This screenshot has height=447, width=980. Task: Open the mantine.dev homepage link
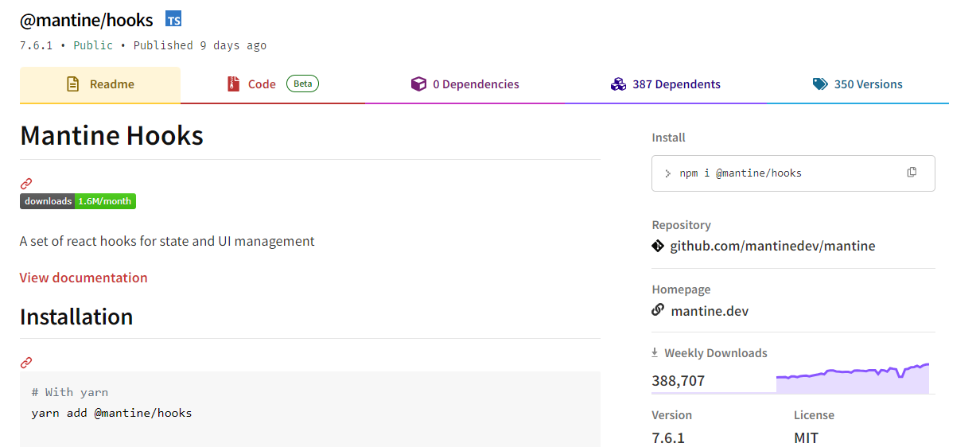pyautogui.click(x=710, y=310)
